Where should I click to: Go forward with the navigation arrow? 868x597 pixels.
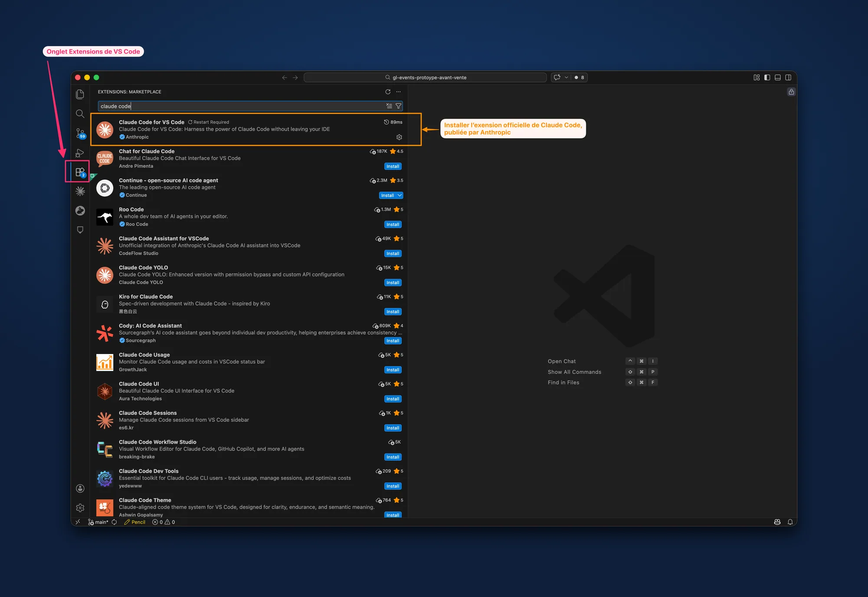click(295, 78)
